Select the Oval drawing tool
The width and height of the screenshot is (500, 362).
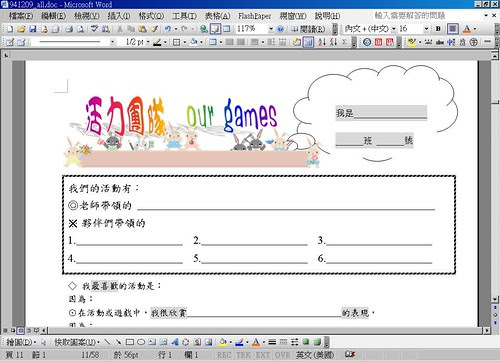pos(141,342)
